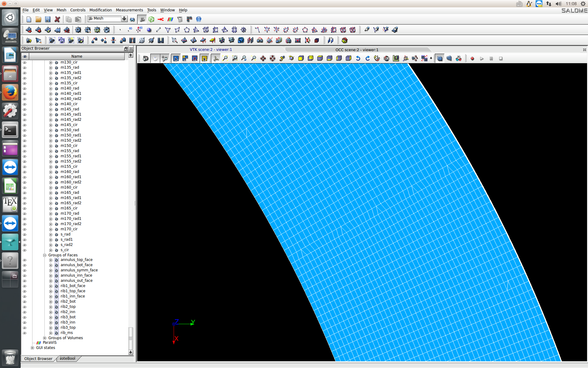Hide rib_ms using its eye icon
The height and width of the screenshot is (368, 588).
[x=25, y=333]
